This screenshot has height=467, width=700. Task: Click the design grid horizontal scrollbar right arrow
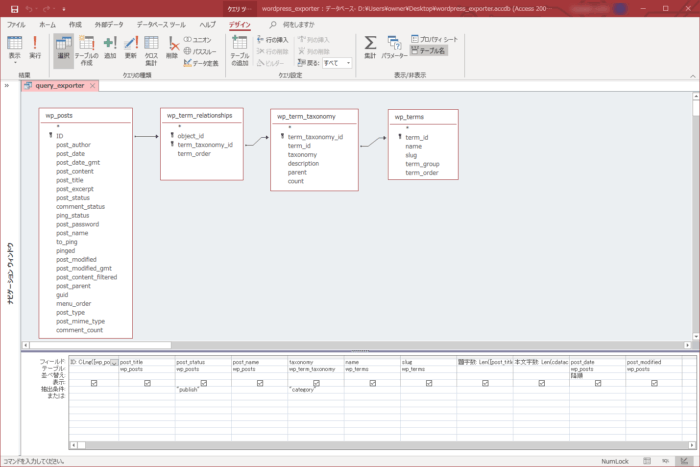(692, 445)
